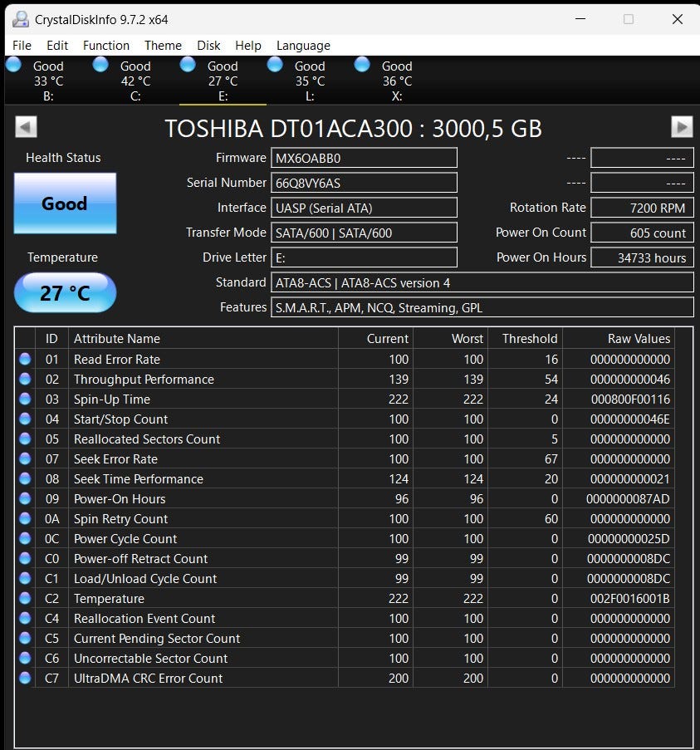Click raw value 002F0016001B
The height and width of the screenshot is (750, 700).
629,598
